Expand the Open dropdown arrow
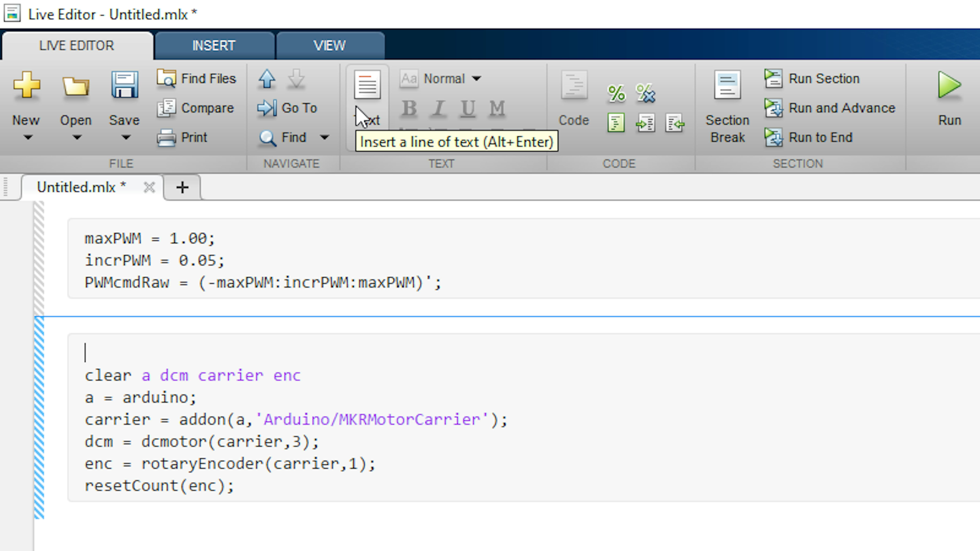This screenshot has width=980, height=551. [x=77, y=137]
